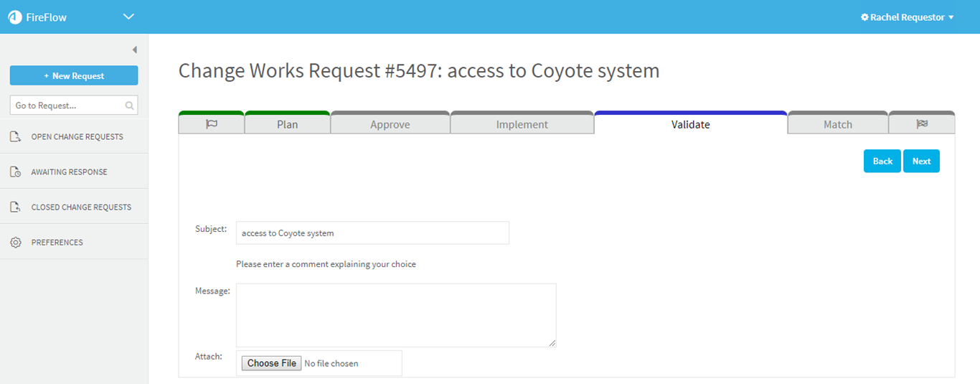Image resolution: width=980 pixels, height=384 pixels.
Task: Click the Closed Change Requests icon
Action: click(x=16, y=207)
